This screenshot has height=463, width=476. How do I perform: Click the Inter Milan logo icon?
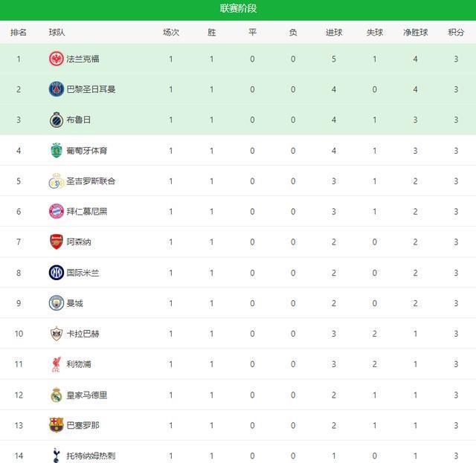57,273
